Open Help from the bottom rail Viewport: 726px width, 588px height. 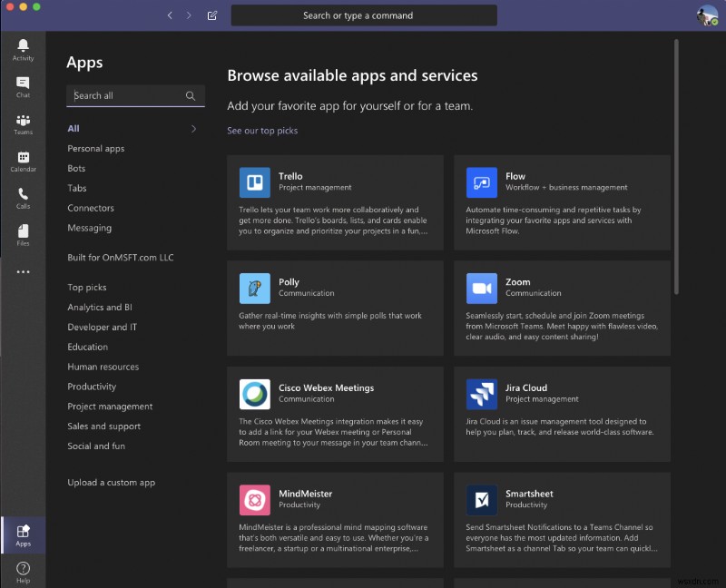[x=23, y=571]
